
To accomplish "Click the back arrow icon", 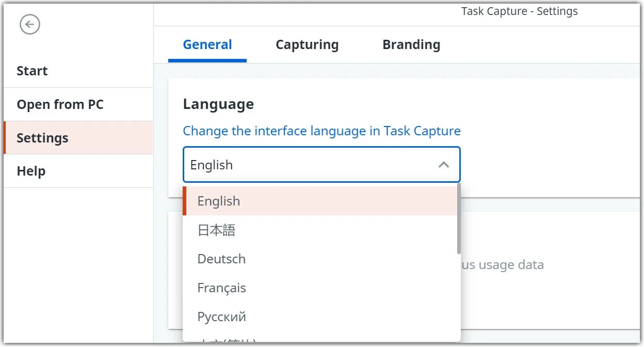I will pyautogui.click(x=30, y=24).
